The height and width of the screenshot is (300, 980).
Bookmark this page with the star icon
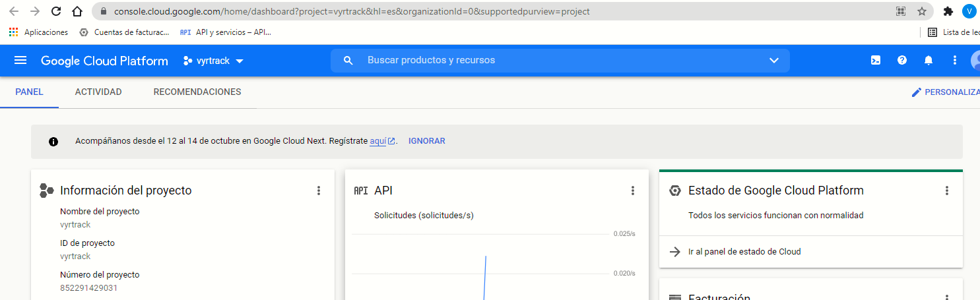coord(922,12)
